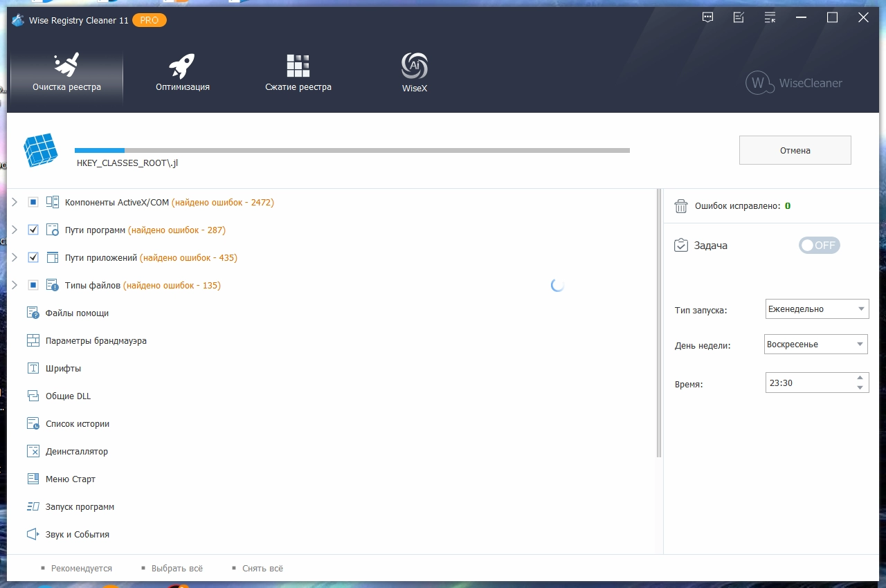Click the Тип запуска: label
The height and width of the screenshot is (588, 886).
700,311
